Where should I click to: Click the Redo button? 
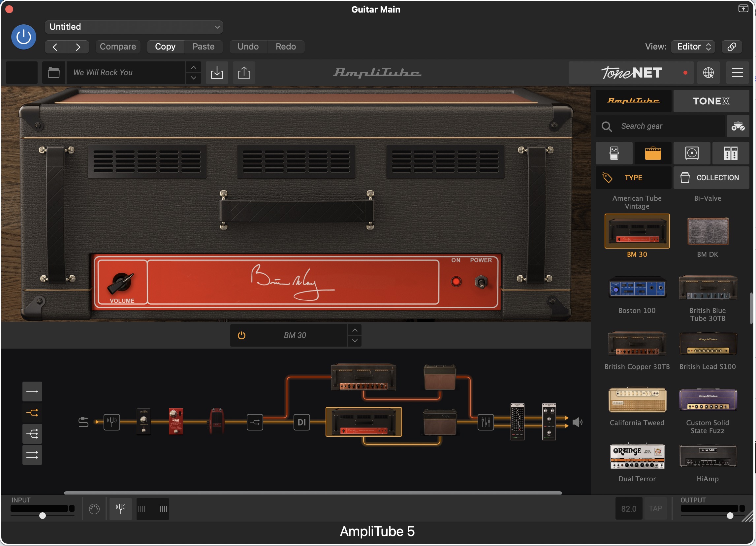point(286,46)
